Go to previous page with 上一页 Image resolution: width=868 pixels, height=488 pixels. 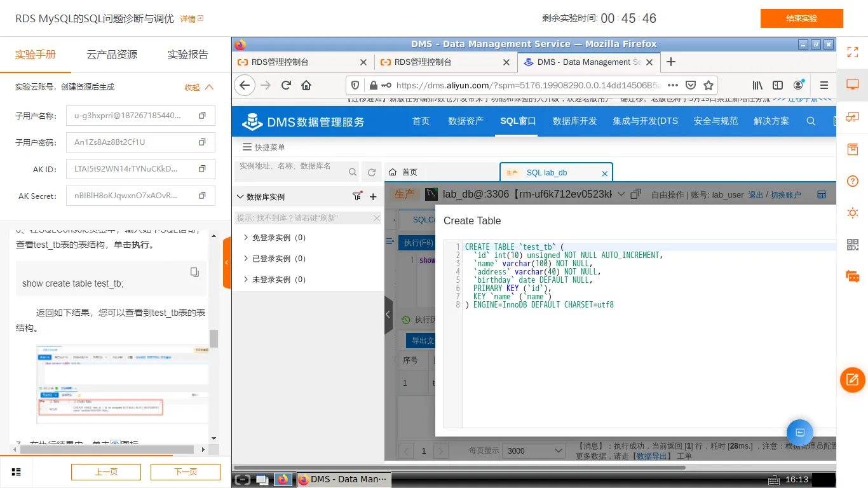point(106,471)
